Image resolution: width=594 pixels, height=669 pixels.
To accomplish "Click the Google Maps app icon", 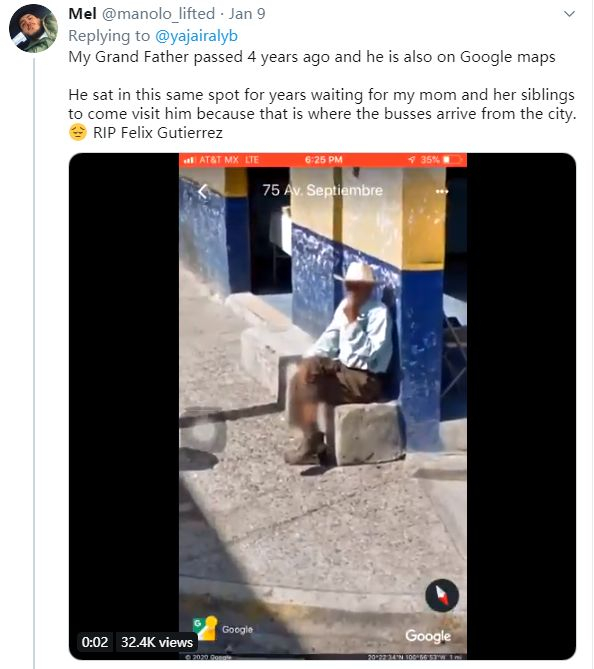I will coord(205,628).
